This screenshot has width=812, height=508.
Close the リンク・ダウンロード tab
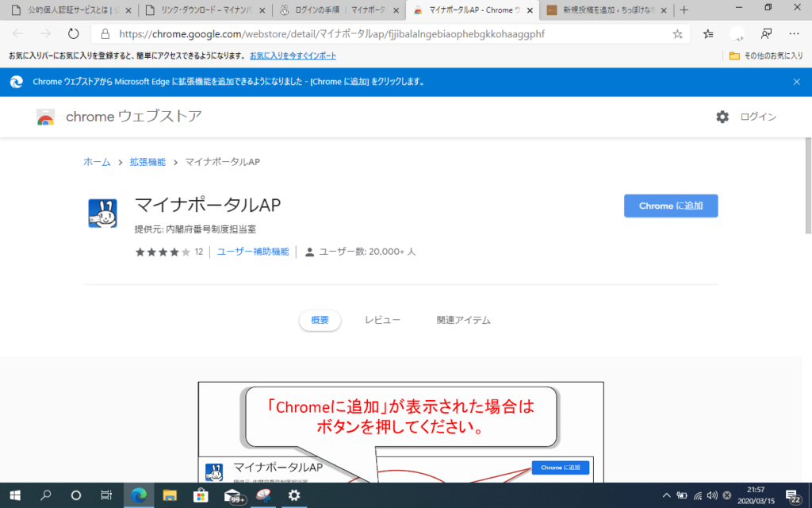tap(262, 10)
